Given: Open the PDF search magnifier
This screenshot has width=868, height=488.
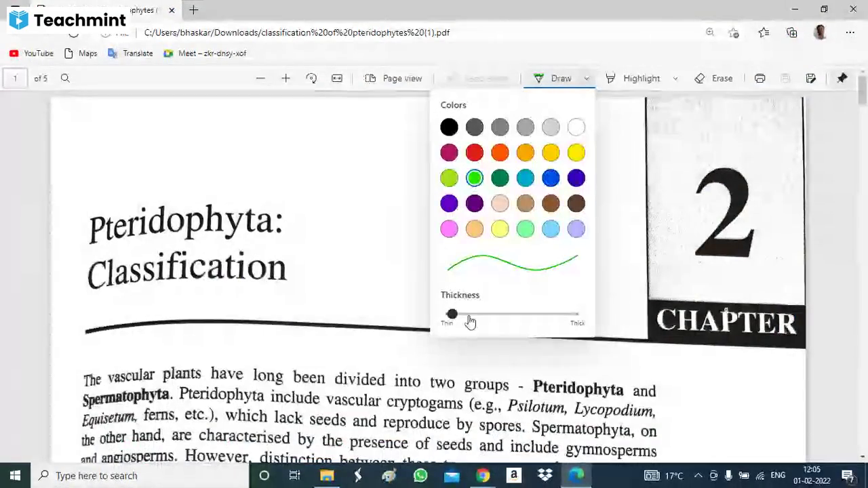Looking at the screenshot, I should click(65, 79).
